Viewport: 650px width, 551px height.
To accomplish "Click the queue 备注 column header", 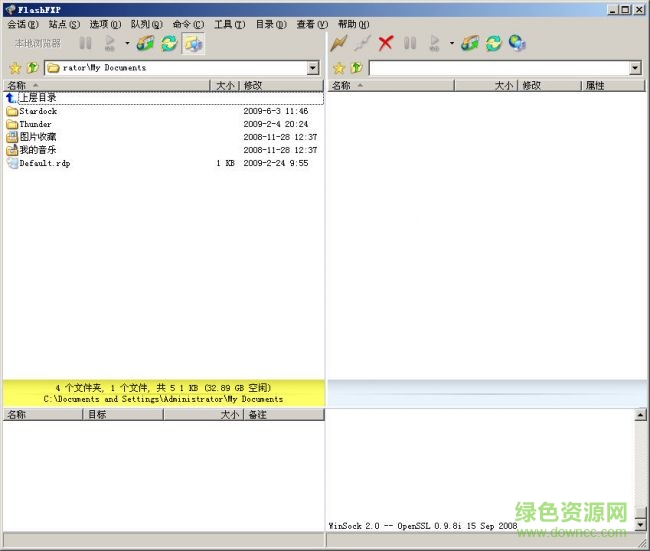I will (284, 415).
